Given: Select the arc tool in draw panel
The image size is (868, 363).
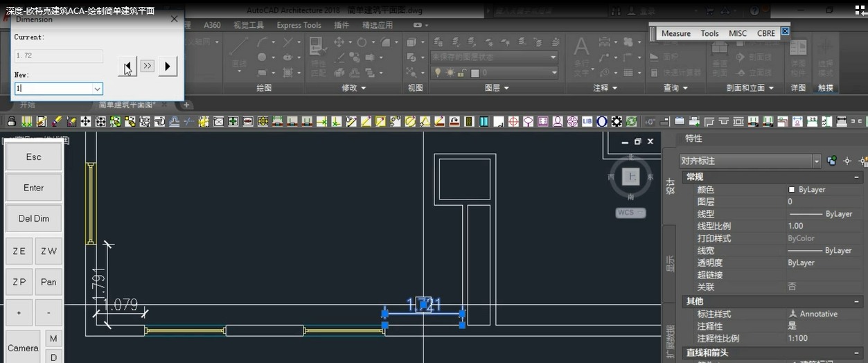Looking at the screenshot, I should (x=263, y=42).
